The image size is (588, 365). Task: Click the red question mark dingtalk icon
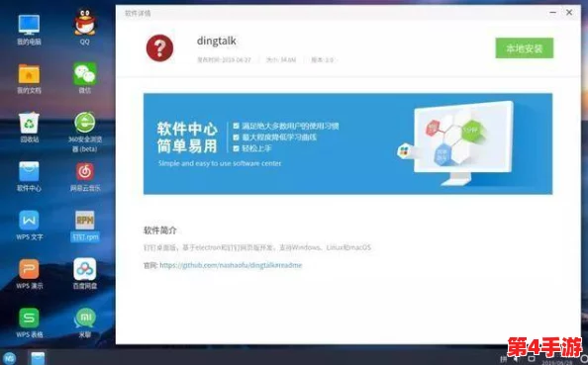pos(159,47)
